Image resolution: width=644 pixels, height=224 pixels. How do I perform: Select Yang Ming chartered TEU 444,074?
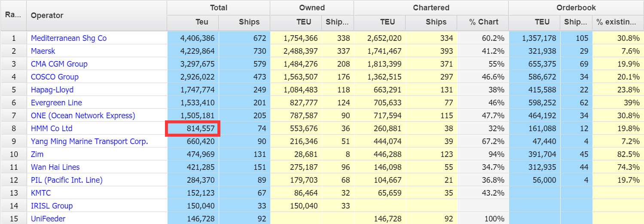point(379,141)
